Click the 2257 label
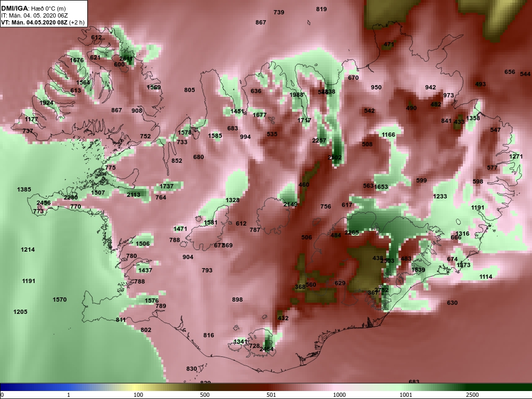 pos(319,140)
